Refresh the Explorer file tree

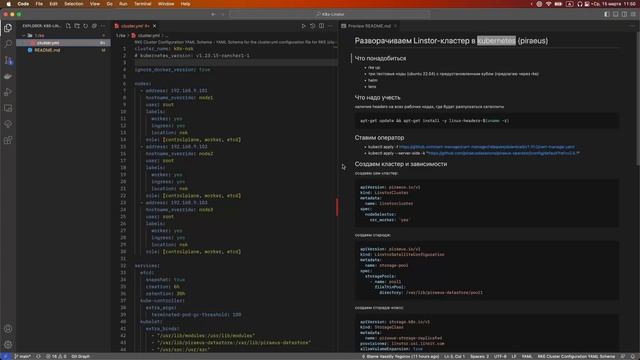86,26
